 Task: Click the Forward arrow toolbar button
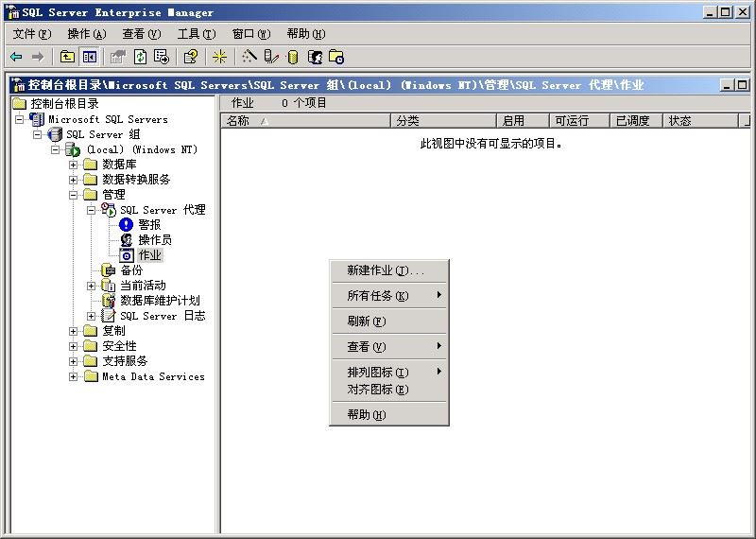point(37,57)
